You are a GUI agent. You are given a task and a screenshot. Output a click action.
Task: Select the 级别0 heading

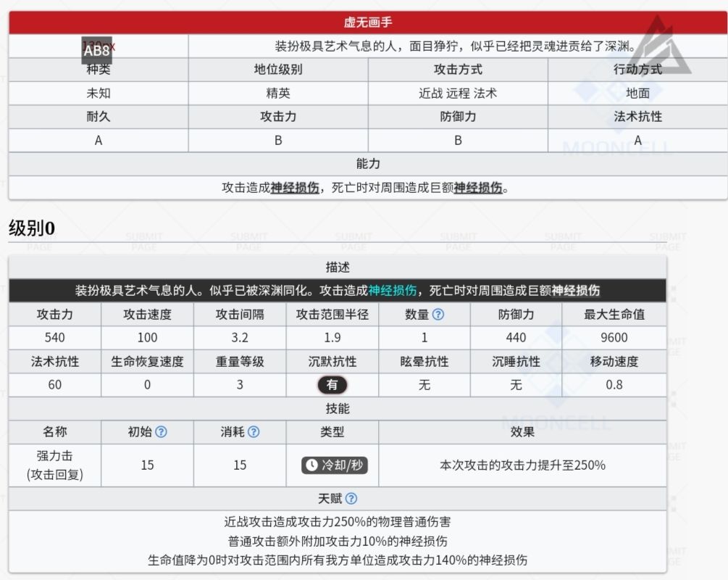pos(32,228)
